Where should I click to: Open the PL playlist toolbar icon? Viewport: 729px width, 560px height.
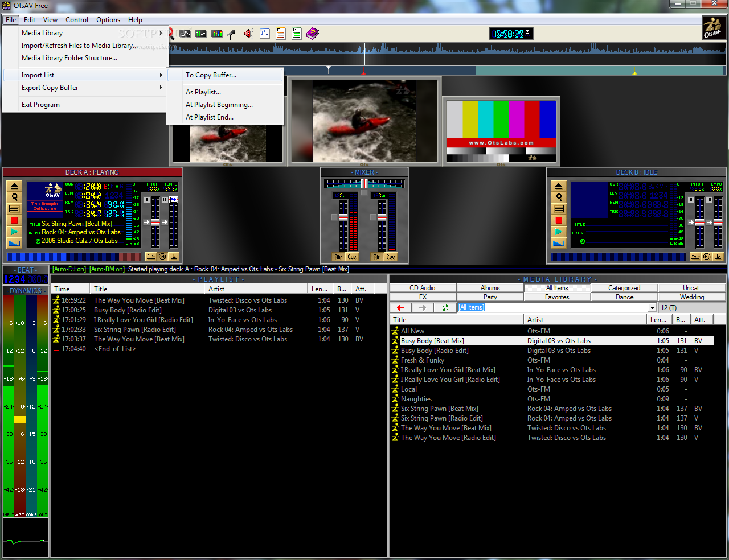point(281,34)
